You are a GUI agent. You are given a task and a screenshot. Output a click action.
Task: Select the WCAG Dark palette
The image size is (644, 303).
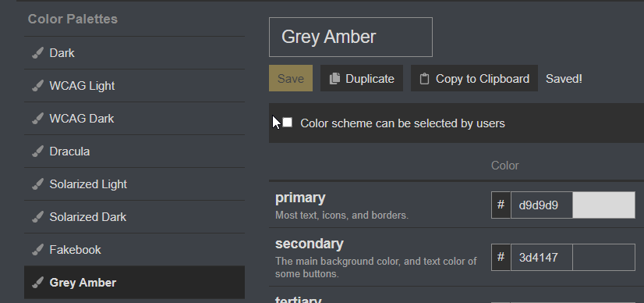(x=134, y=119)
